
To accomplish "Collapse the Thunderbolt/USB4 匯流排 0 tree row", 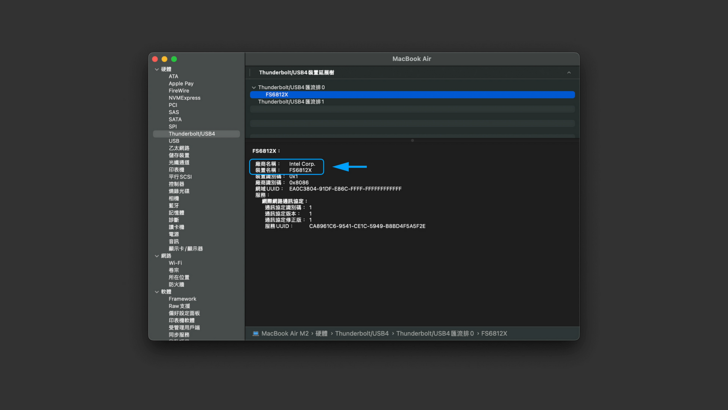I will 254,88.
